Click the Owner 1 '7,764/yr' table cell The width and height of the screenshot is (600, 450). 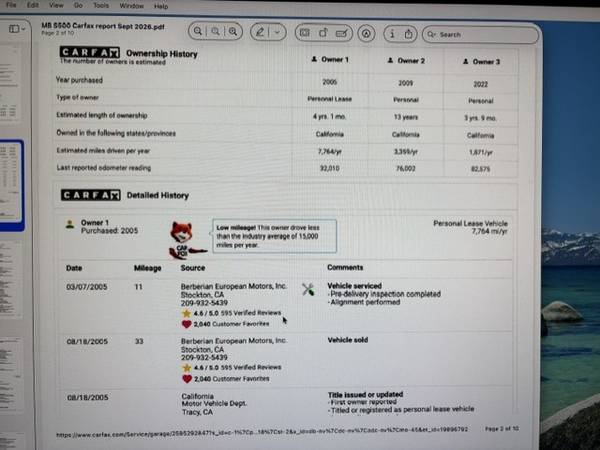(x=329, y=152)
